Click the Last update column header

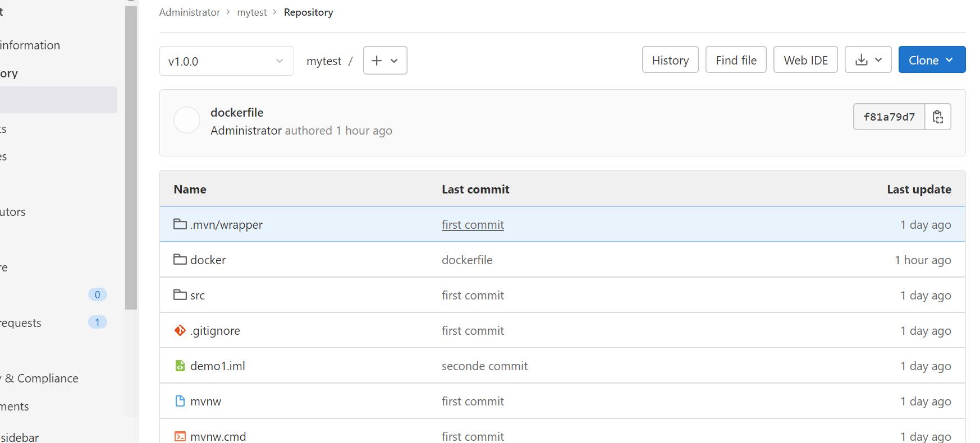click(x=919, y=190)
